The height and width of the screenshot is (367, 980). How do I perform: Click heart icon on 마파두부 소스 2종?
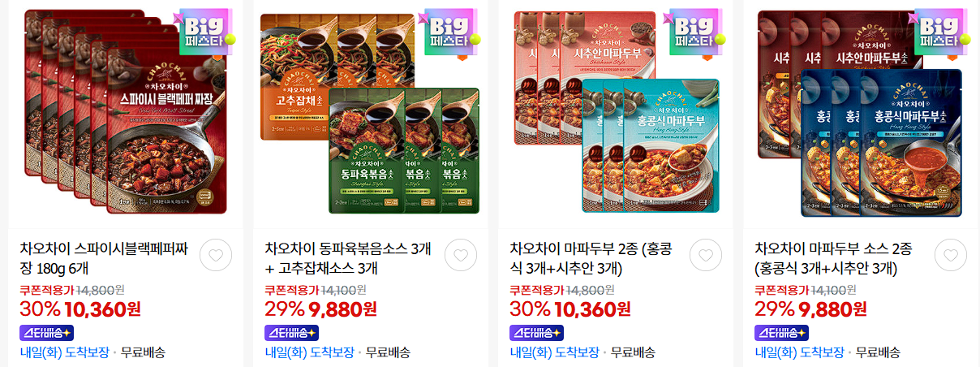[950, 255]
